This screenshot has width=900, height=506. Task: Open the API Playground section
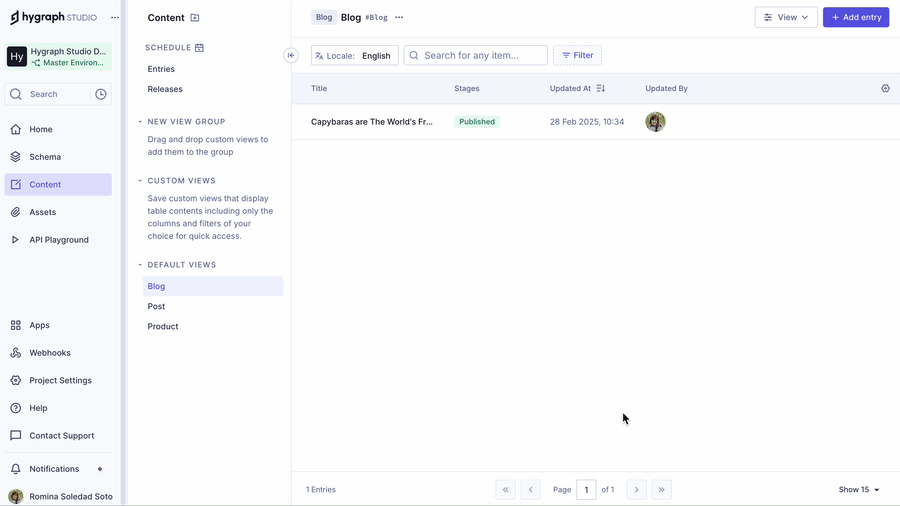[59, 240]
